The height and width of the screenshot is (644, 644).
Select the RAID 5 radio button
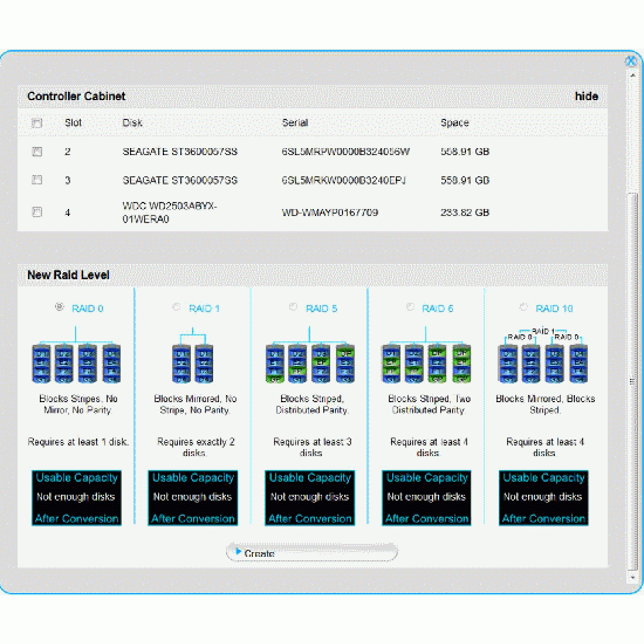[x=293, y=307]
